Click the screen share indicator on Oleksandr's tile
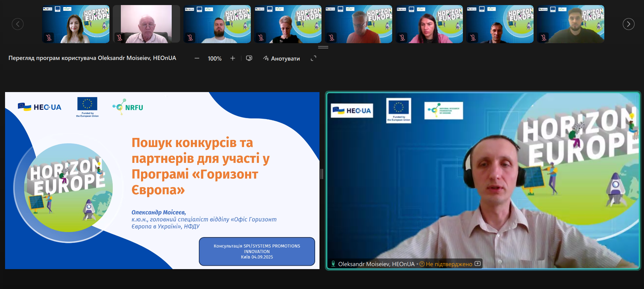The width and height of the screenshot is (644, 289). 477,264
